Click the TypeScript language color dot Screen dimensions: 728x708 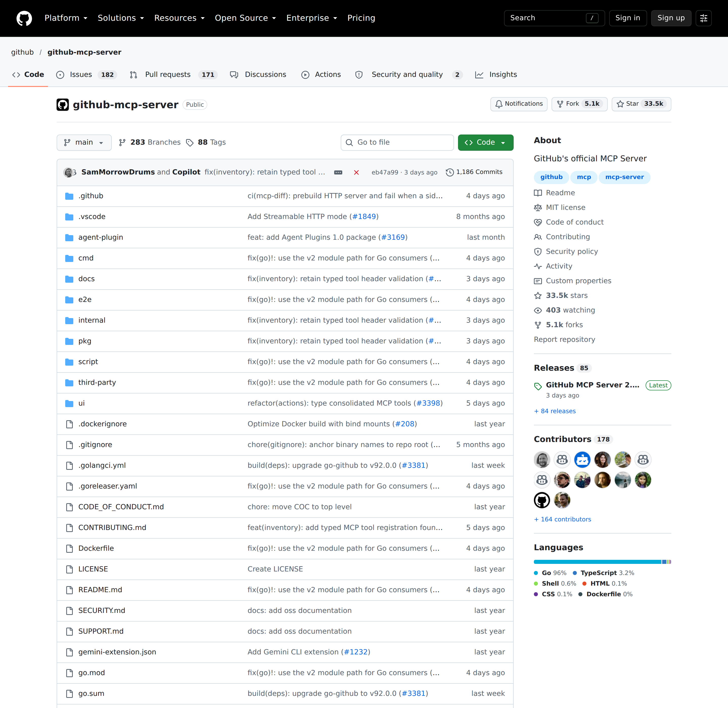[x=575, y=573]
